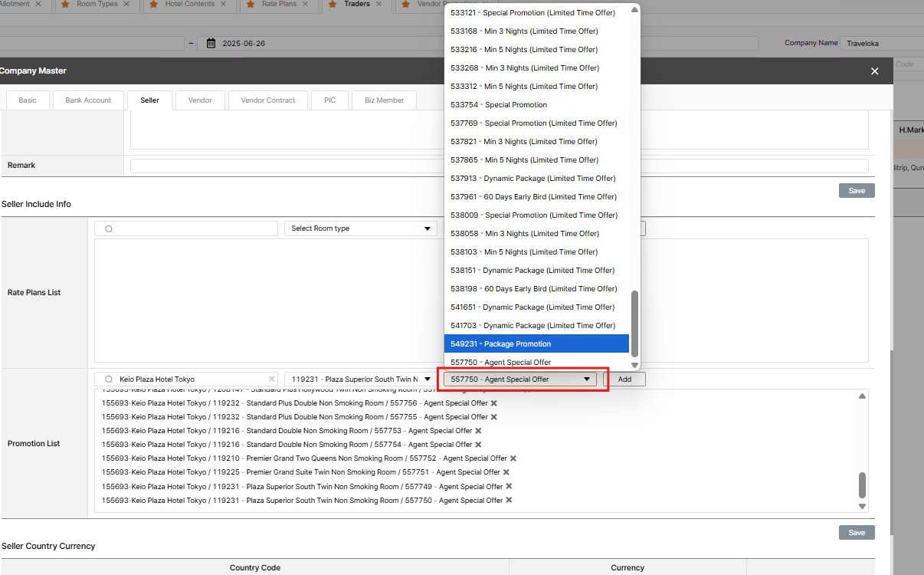Delete the 557752 Premier Grand Two Queens entry

click(513, 458)
